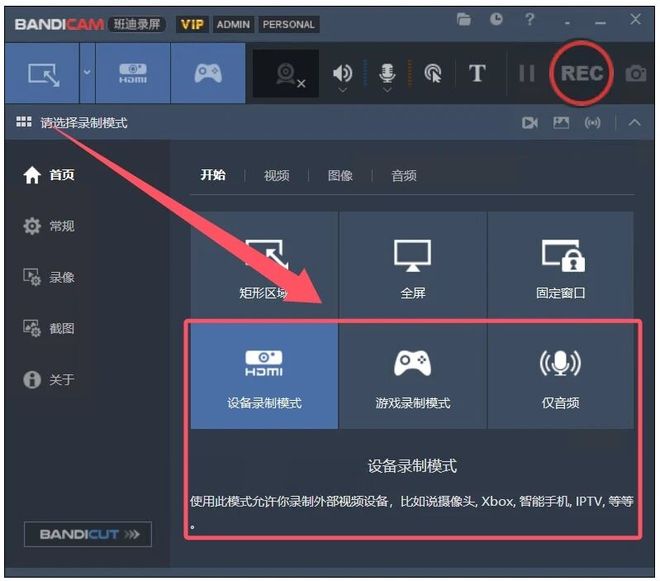Click the pause recording button
Viewport: 660px width, 581px height.
(527, 73)
